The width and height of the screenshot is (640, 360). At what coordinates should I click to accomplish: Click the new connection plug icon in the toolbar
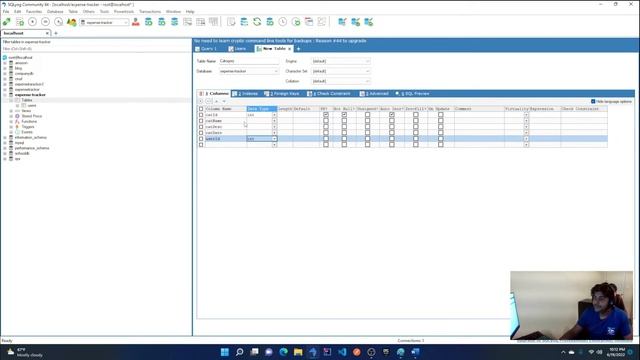click(x=7, y=22)
